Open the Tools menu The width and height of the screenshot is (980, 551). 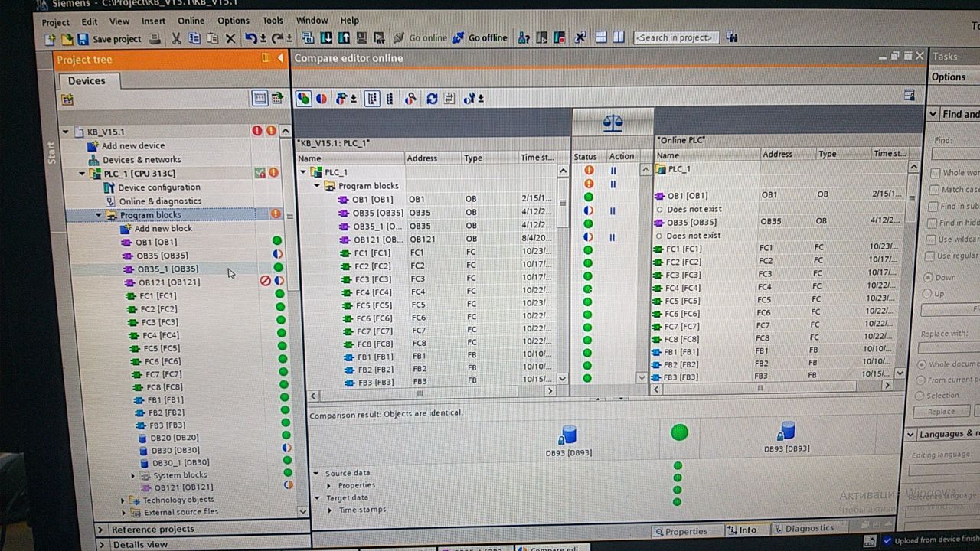(x=273, y=21)
